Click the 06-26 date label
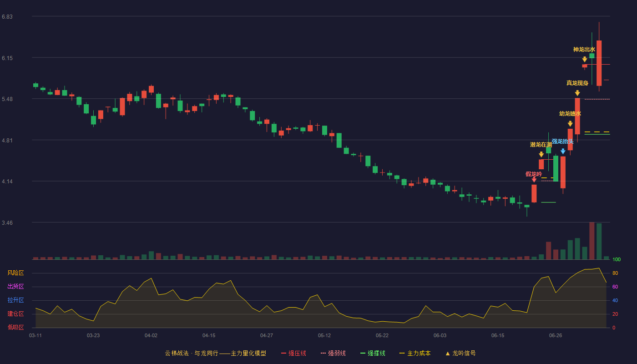 tap(556, 335)
